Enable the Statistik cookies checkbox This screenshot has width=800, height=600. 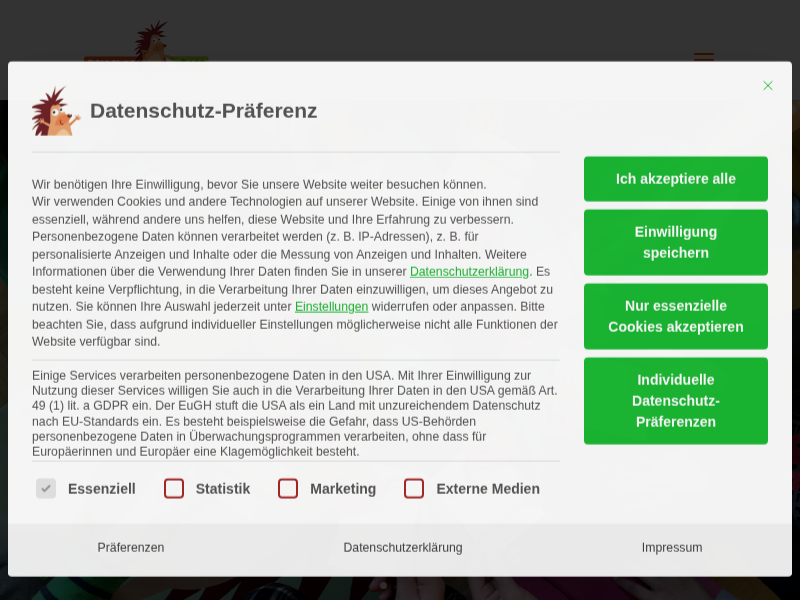(174, 489)
